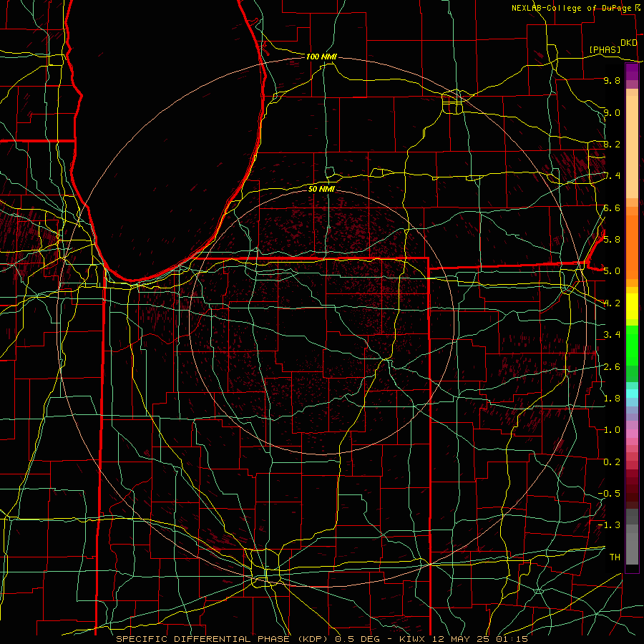Click the 2.6 scale value
Image resolution: width=644 pixels, height=644 pixels.
pyautogui.click(x=612, y=367)
